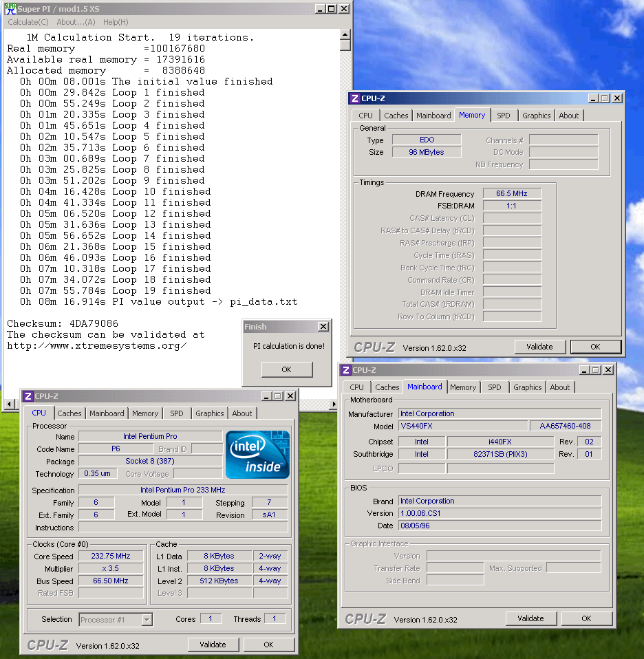Open Caches tab in the CPU window
This screenshot has height=659, width=644.
coord(69,413)
